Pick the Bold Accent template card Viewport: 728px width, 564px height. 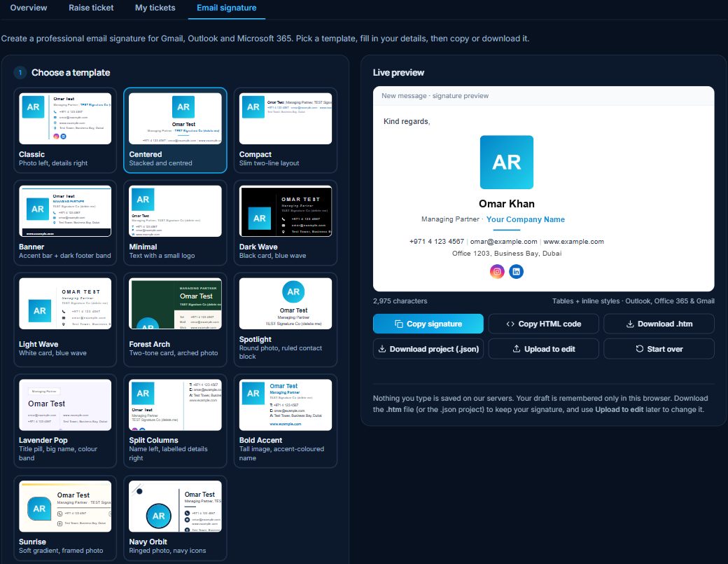coord(286,420)
